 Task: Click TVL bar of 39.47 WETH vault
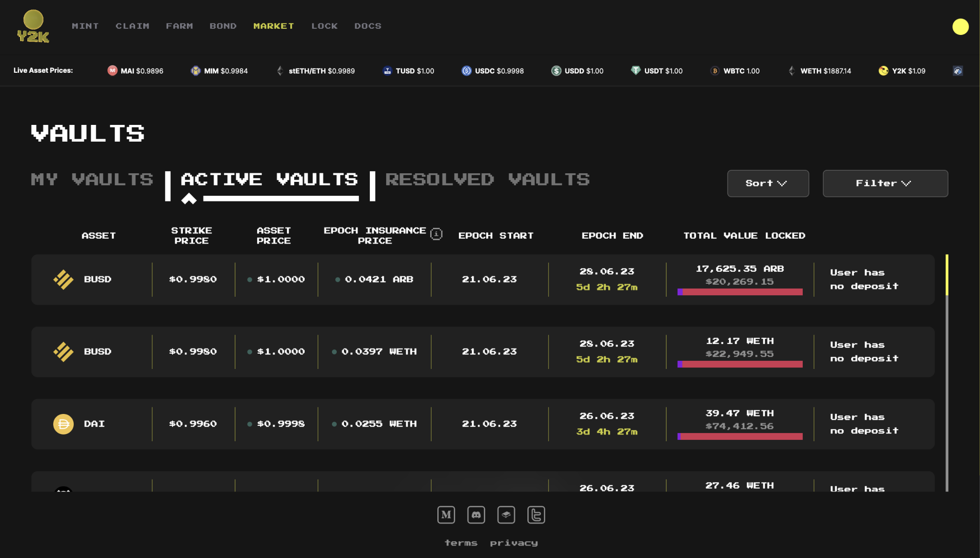740,436
